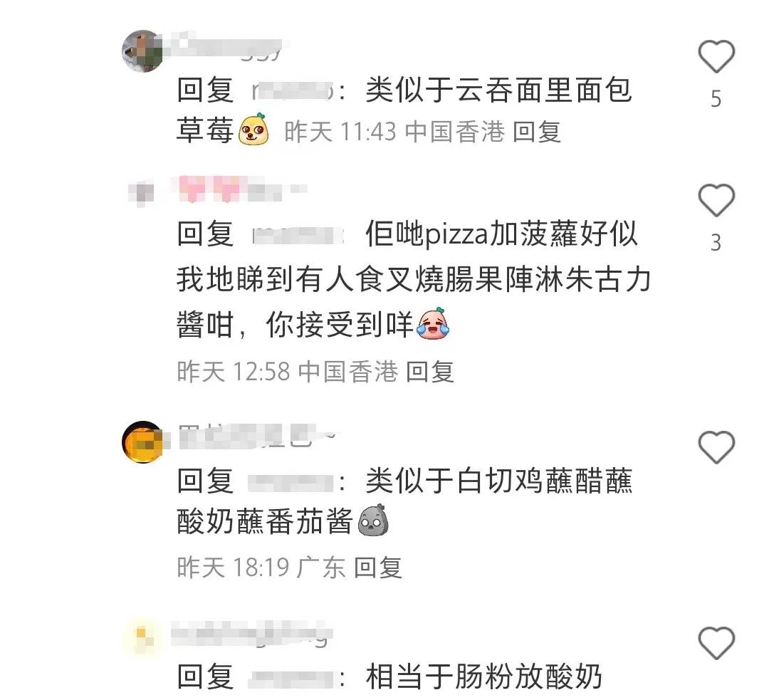The image size is (769, 700).
Task: Reply to the 12:58 Hong Kong comment
Action: (429, 371)
